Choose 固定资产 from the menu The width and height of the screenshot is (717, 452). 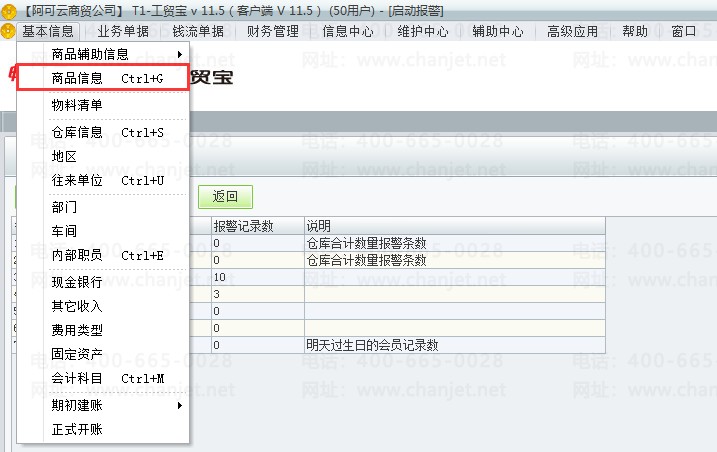pyautogui.click(x=103, y=354)
